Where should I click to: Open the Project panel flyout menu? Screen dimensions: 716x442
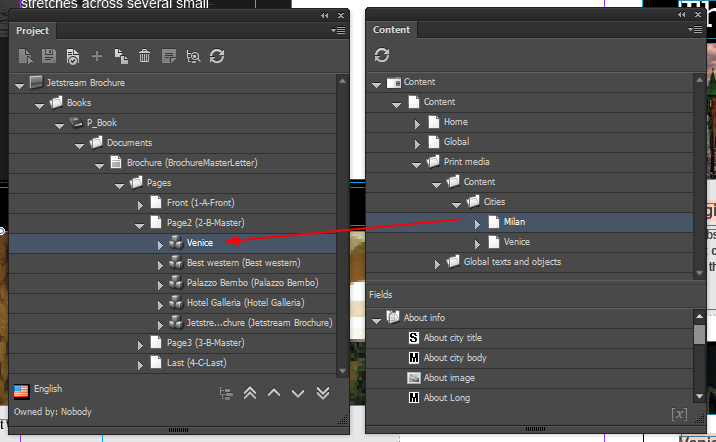(x=338, y=31)
